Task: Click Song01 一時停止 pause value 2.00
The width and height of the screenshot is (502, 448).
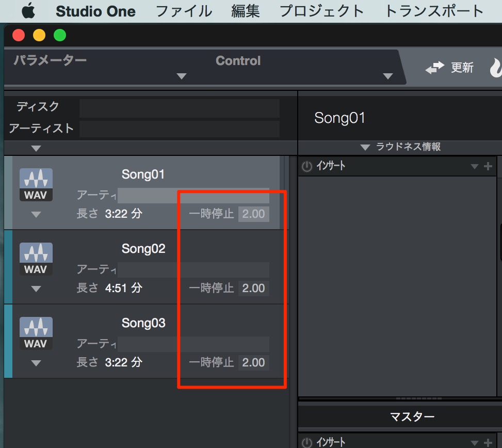Action: (x=253, y=214)
